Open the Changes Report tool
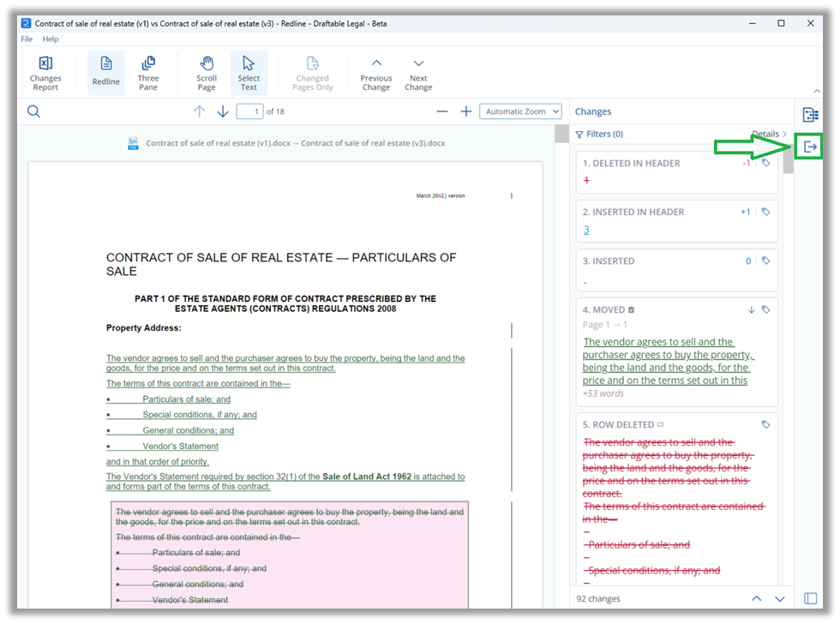The image size is (840, 624). pos(45,72)
